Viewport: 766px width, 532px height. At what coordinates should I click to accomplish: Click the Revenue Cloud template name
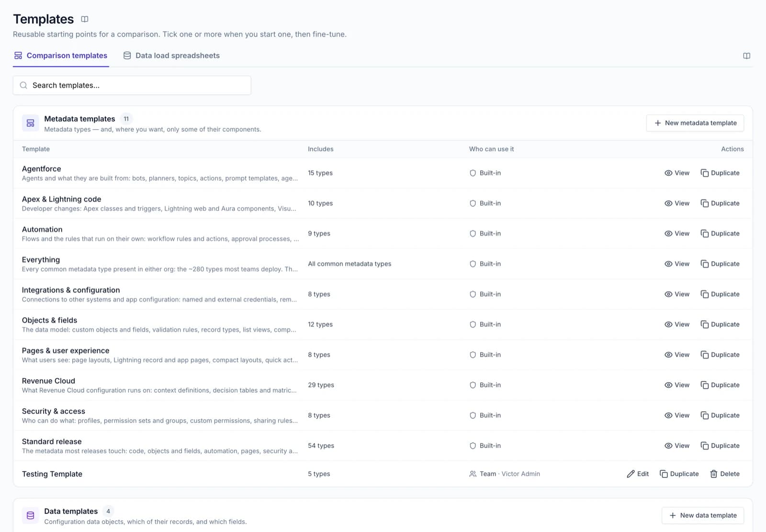[48, 381]
